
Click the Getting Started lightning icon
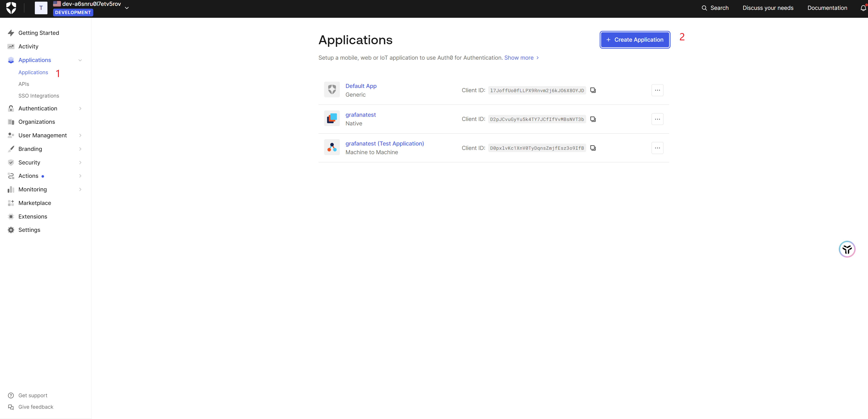[x=11, y=33]
